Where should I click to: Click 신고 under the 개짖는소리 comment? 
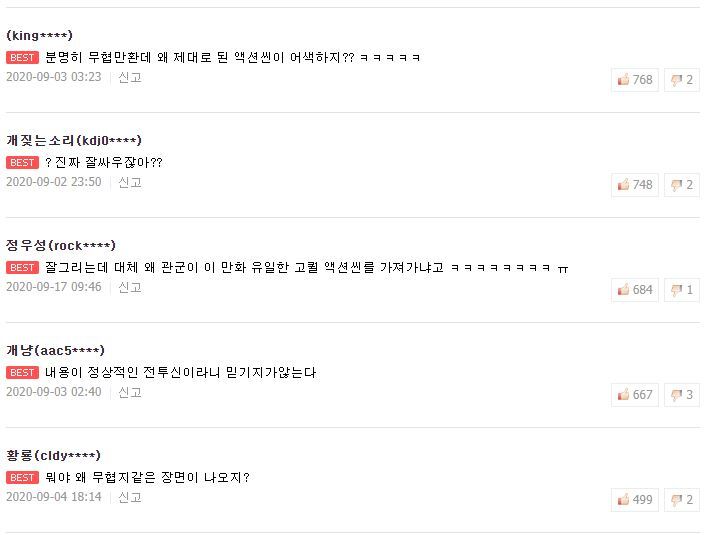click(x=130, y=182)
